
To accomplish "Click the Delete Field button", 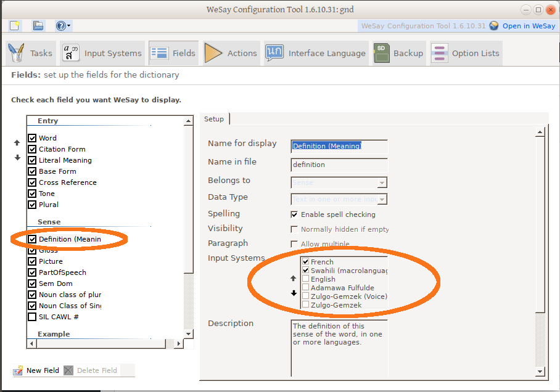I will (91, 370).
